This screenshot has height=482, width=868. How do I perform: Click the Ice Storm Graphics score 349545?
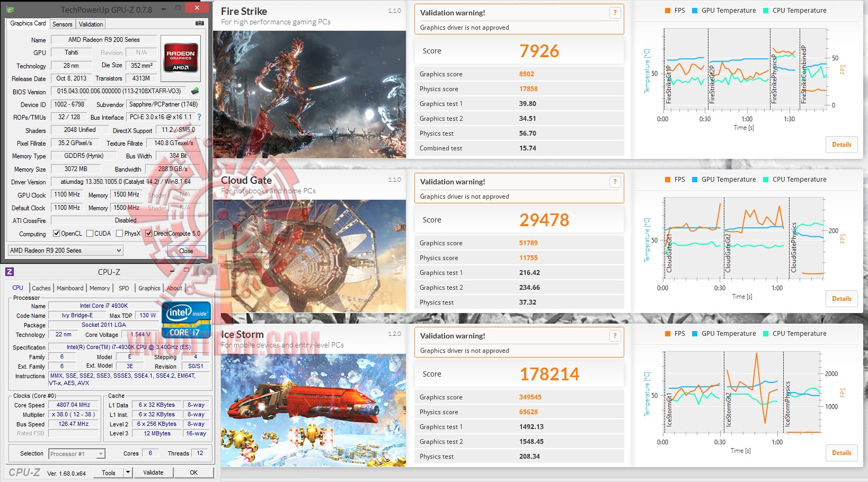[x=530, y=397]
